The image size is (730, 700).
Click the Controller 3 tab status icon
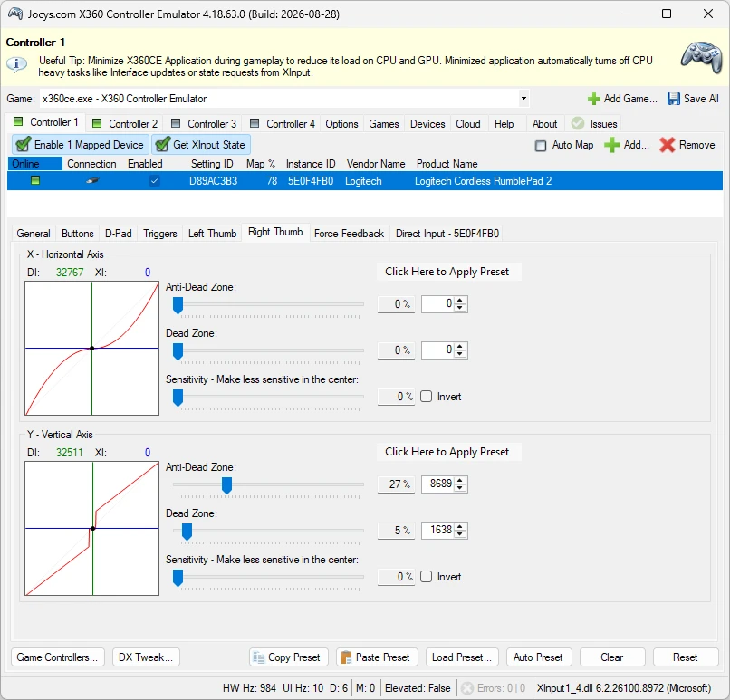click(176, 123)
